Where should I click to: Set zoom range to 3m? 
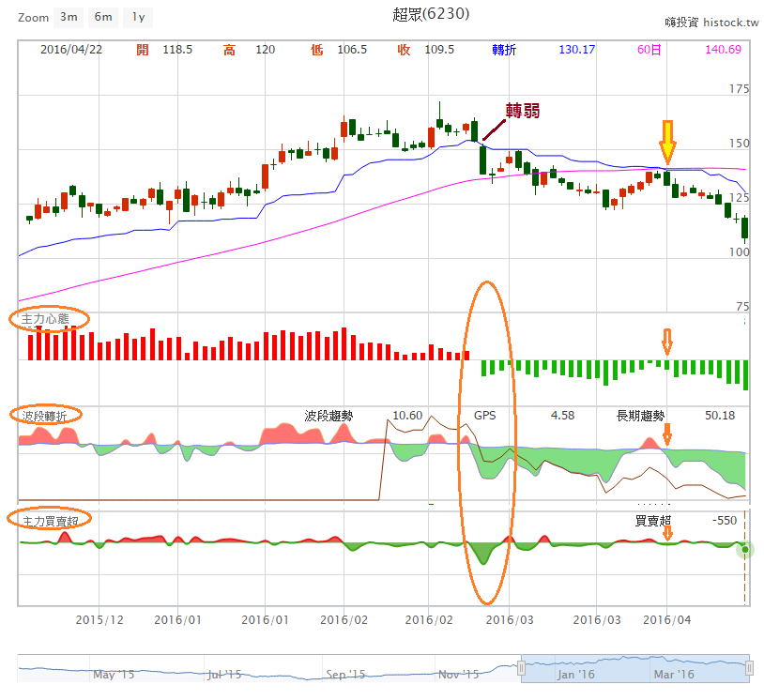click(x=69, y=17)
